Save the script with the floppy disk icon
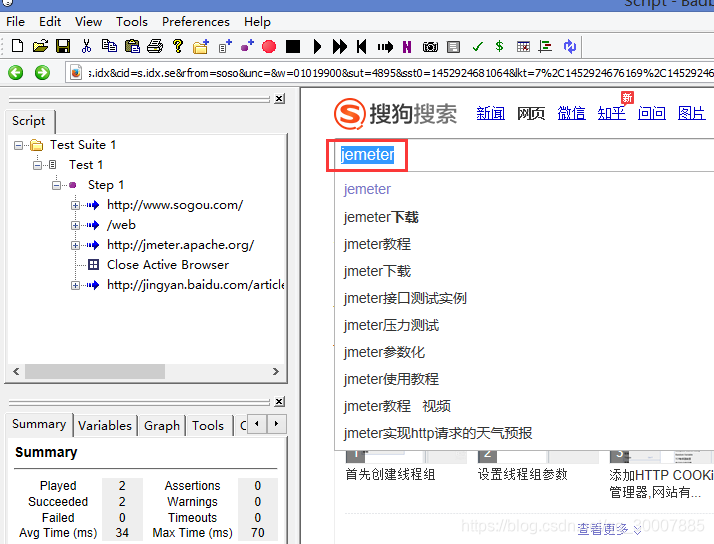714x544 pixels. coord(63,46)
